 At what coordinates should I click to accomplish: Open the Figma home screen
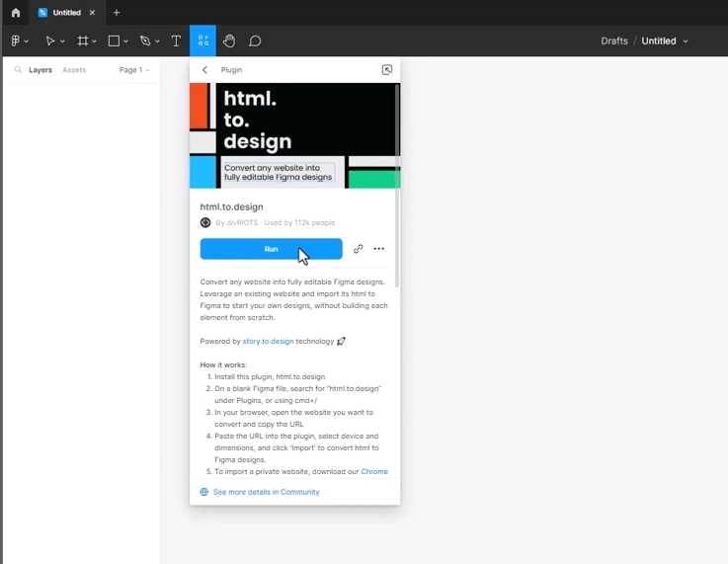click(x=16, y=13)
